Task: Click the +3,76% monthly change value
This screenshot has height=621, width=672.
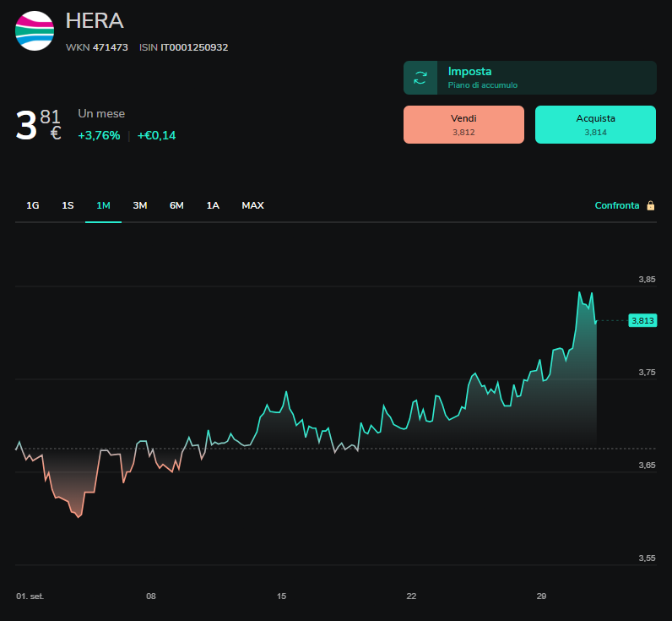Action: (x=99, y=135)
